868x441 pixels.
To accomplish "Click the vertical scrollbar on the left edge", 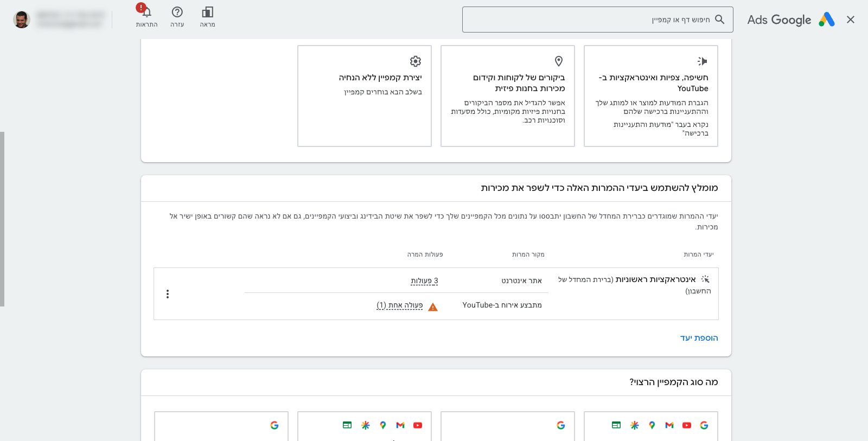I will click(x=2, y=219).
